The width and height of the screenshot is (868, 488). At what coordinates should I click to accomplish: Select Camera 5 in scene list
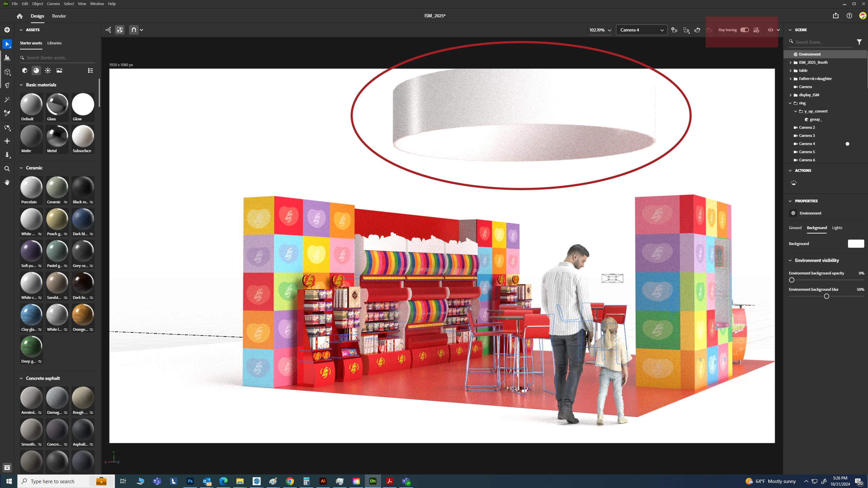pos(807,152)
